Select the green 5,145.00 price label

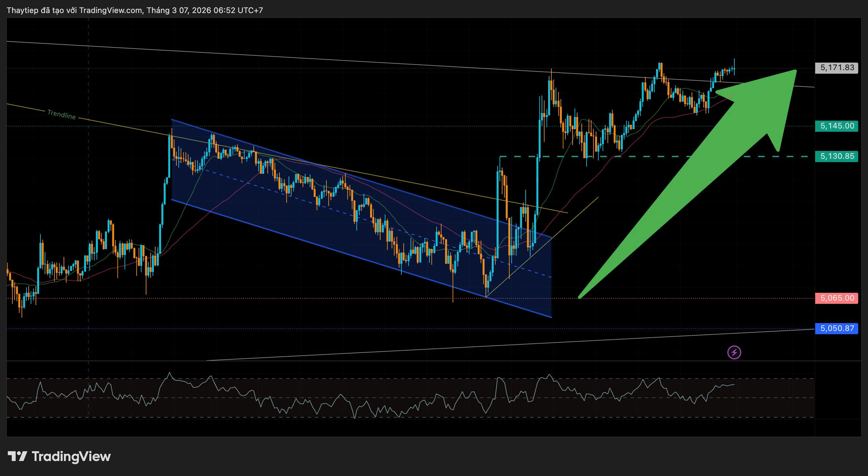tap(836, 126)
